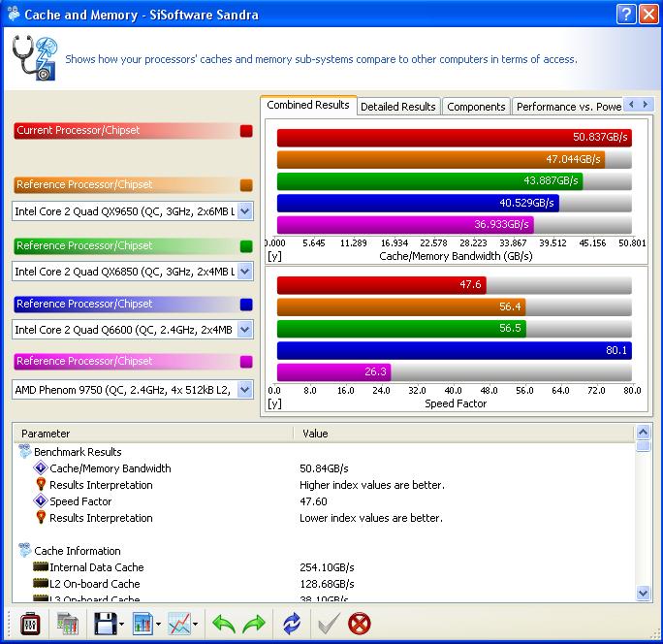
Task: Toggle the green reference series box
Action: pos(246,246)
